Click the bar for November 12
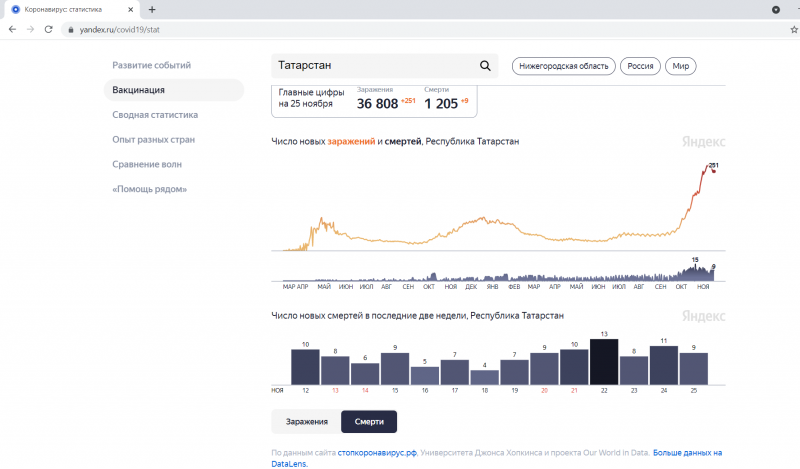The width and height of the screenshot is (800, 469). [x=305, y=367]
